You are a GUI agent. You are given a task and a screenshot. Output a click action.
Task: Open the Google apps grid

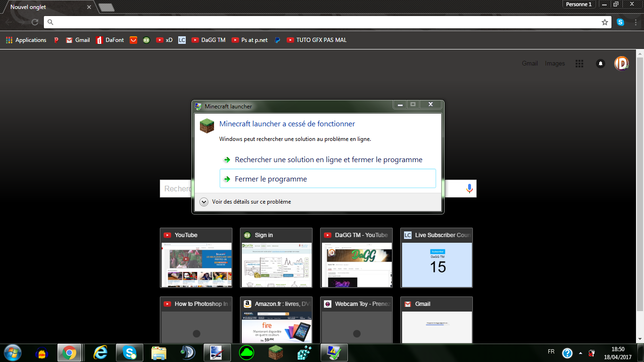click(579, 63)
